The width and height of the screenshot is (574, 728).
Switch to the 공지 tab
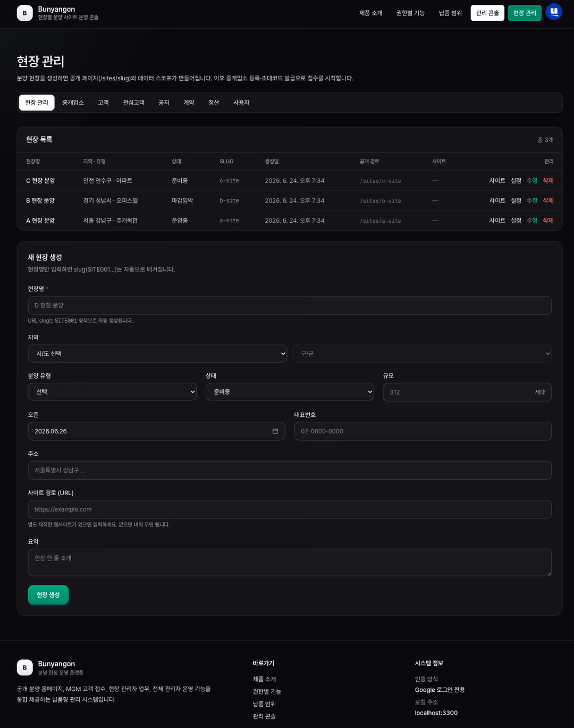point(164,103)
